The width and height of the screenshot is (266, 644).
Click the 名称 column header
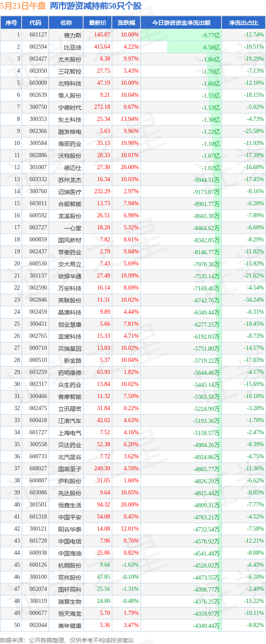point(66,23)
